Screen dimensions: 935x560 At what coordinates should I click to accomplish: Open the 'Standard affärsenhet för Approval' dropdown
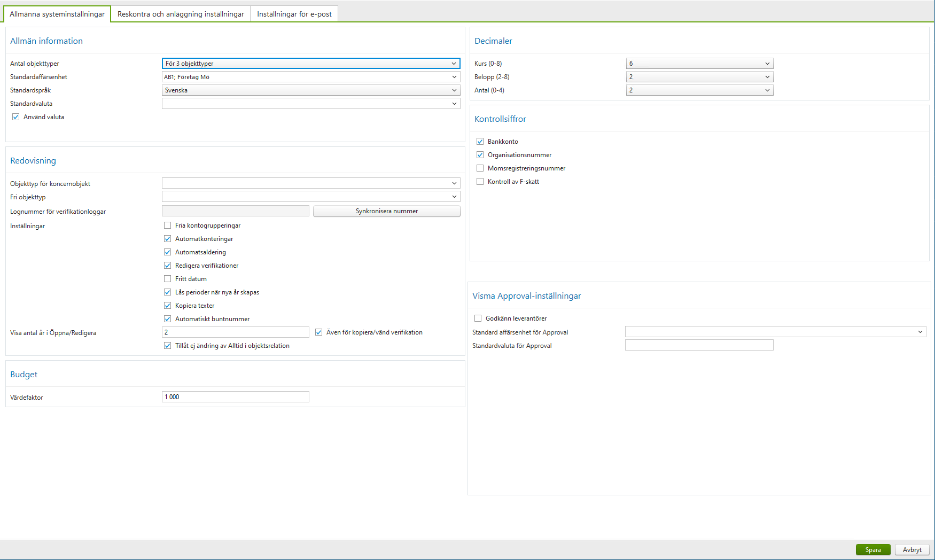[921, 332]
